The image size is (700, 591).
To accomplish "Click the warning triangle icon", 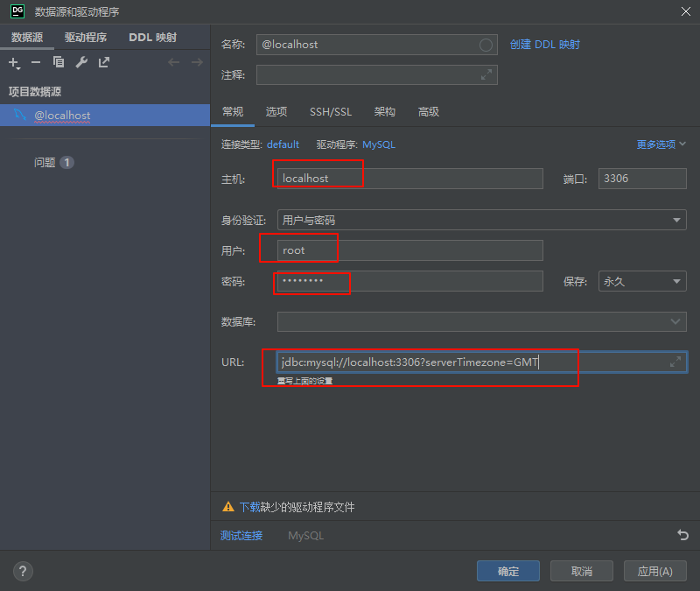I will [x=228, y=507].
